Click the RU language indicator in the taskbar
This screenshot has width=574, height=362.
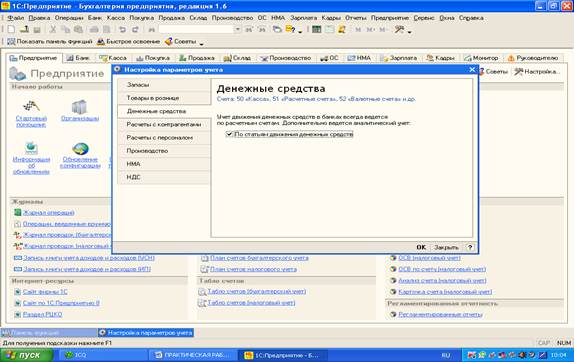click(446, 355)
